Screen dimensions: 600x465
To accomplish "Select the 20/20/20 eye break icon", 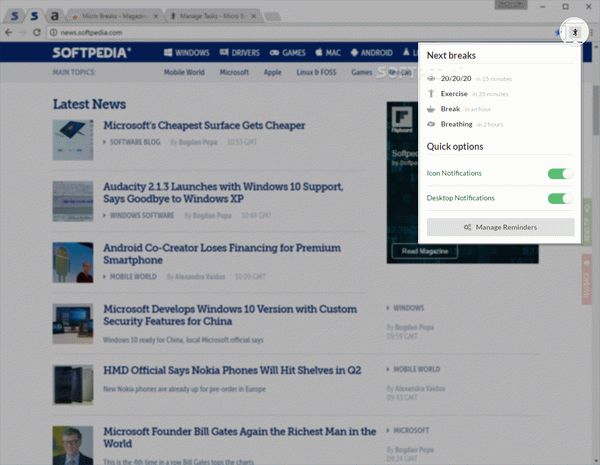I will point(431,78).
